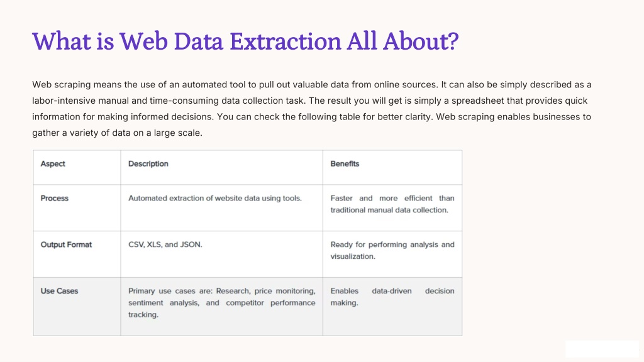Click the "Primary use cases are" description cell
This screenshot has height=362, width=644.
(221, 302)
